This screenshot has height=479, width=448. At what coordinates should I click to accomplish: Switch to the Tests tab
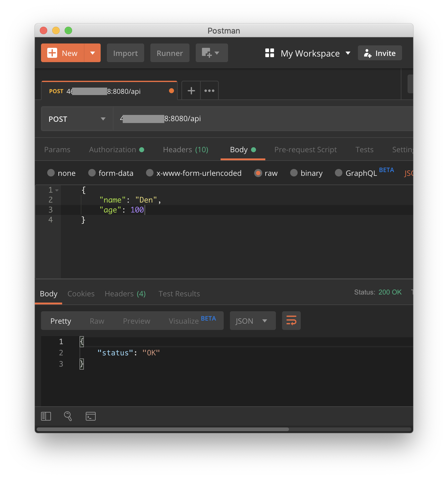coord(364,150)
